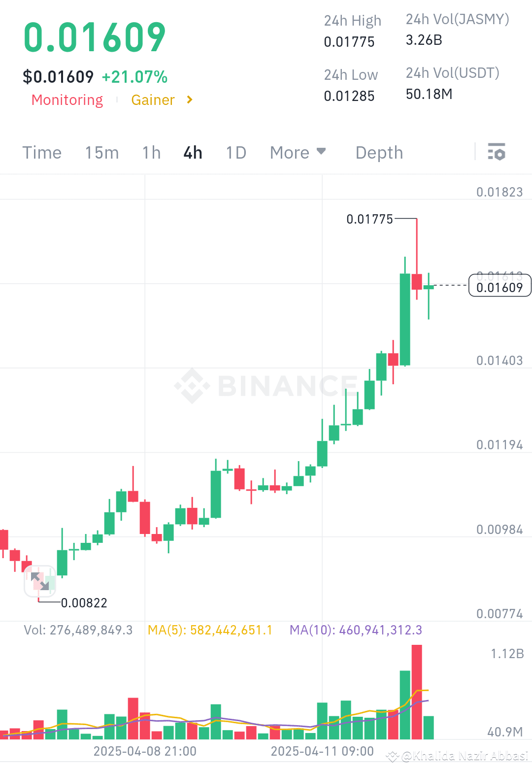Toggle the Vol indicator label
The width and height of the screenshot is (532, 767).
79,630
